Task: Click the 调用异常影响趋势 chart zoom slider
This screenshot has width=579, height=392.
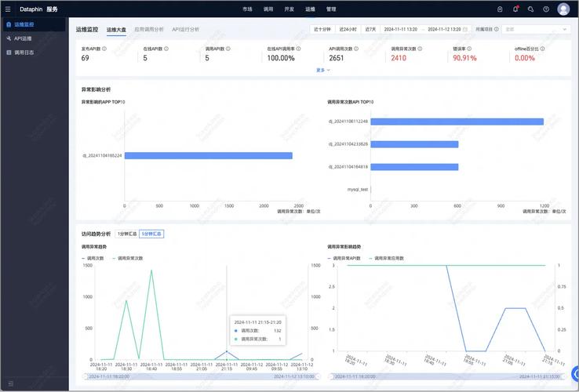Action: click(x=447, y=376)
